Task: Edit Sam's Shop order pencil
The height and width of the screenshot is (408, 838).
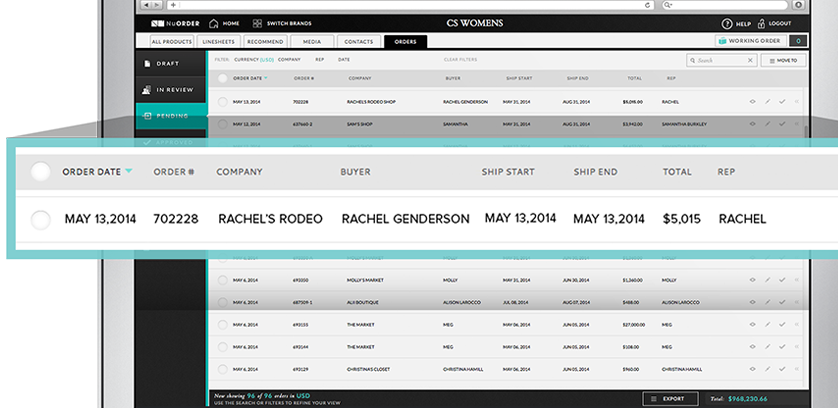Action: coord(767,124)
